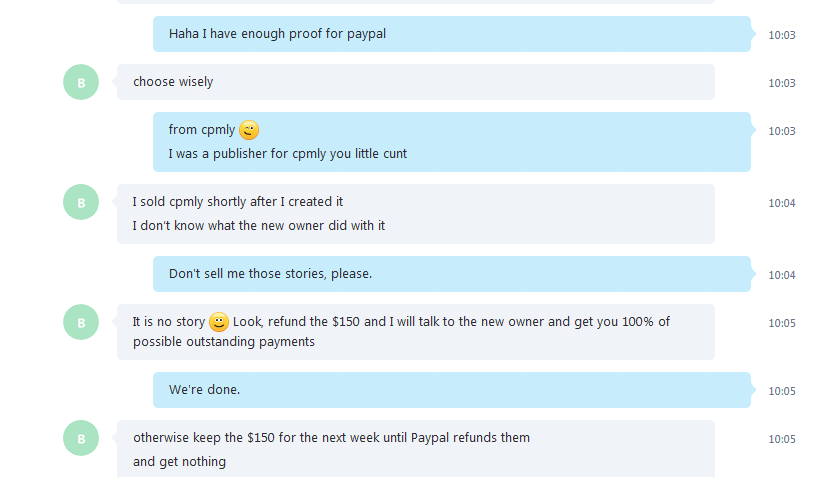
Task: Click the 10:03 timestamp beside "choose wisely"
Action: point(782,83)
